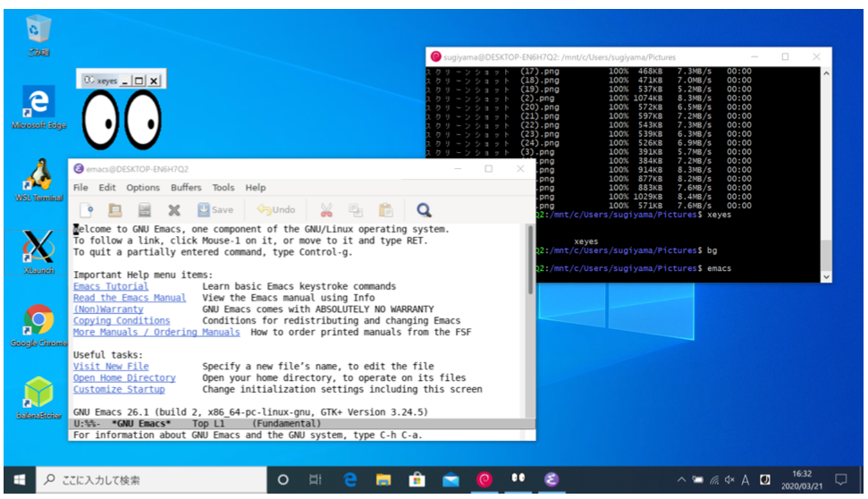
Task: Click the Open Directory icon in Emacs toolbar
Action: coord(115,210)
